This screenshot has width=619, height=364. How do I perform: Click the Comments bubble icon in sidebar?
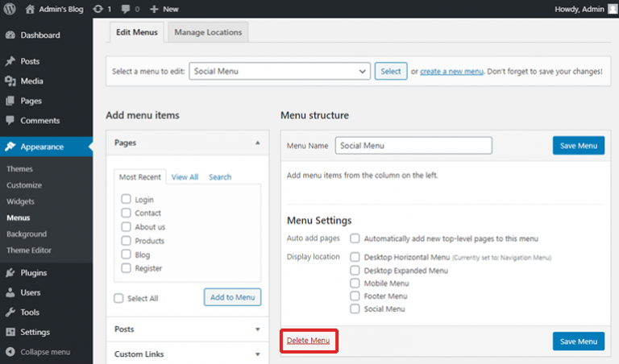pos(10,121)
